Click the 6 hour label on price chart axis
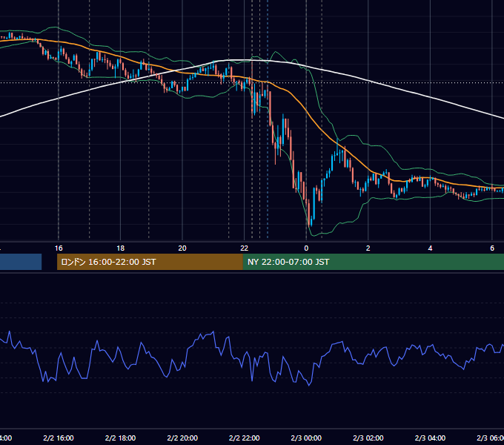Viewport: 504px width, 445px height. coord(492,248)
